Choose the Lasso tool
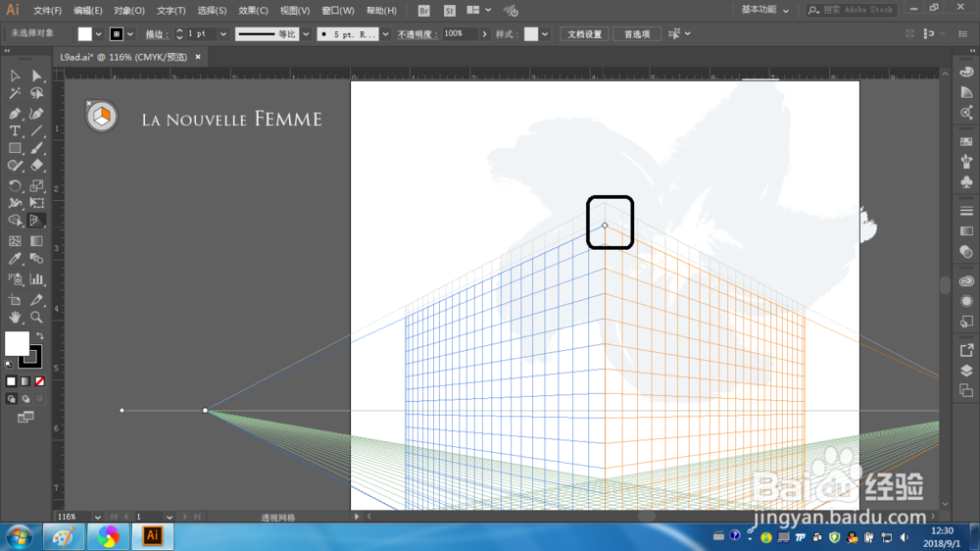The width and height of the screenshot is (980, 551). pyautogui.click(x=37, y=94)
